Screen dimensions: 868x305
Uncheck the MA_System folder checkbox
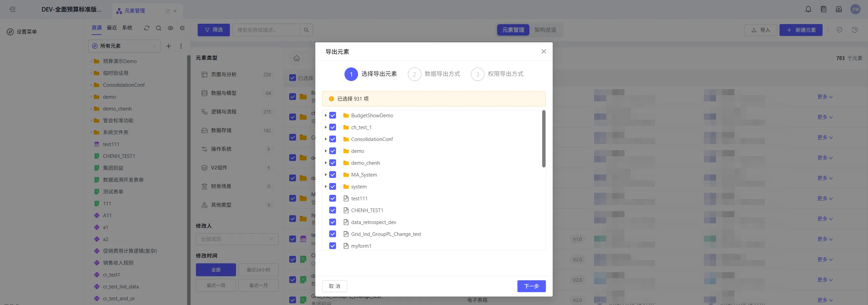click(x=333, y=175)
